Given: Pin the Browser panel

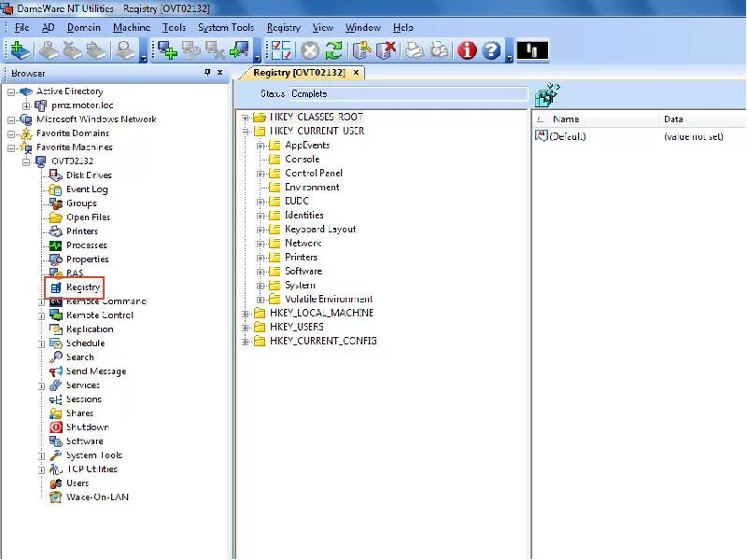Looking at the screenshot, I should [207, 72].
